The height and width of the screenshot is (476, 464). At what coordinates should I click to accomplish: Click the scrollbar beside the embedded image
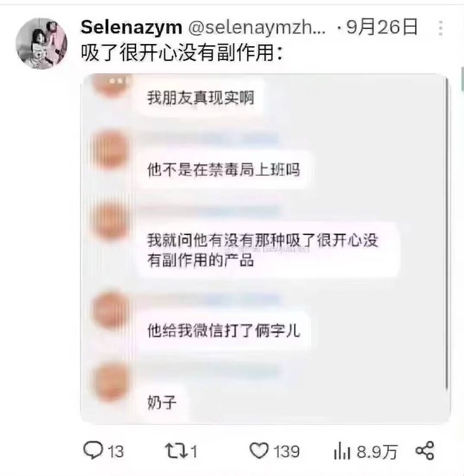pyautogui.click(x=448, y=232)
